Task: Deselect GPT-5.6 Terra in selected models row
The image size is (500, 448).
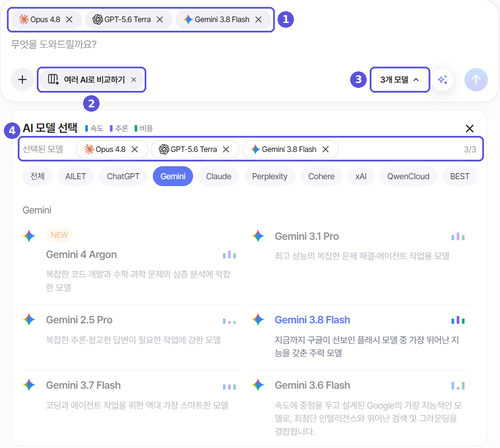Action: [226, 149]
